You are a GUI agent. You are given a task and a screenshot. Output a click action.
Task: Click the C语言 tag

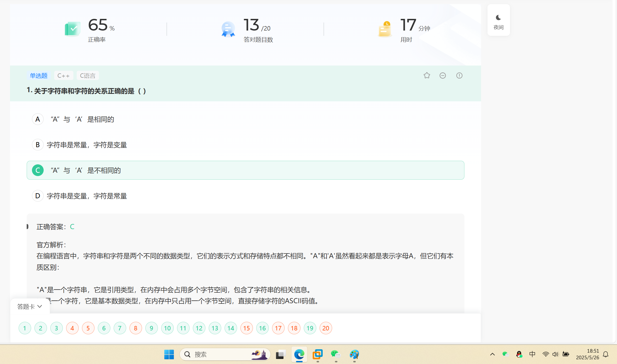88,76
